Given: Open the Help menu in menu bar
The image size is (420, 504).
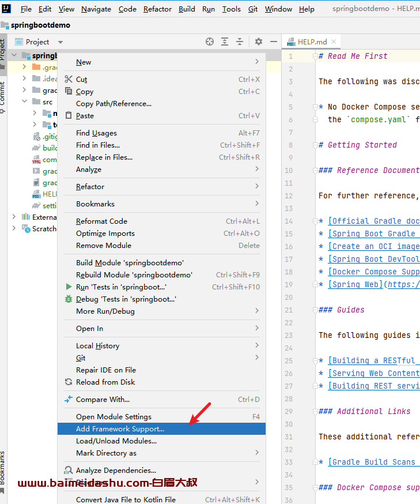Looking at the screenshot, I should click(307, 9).
